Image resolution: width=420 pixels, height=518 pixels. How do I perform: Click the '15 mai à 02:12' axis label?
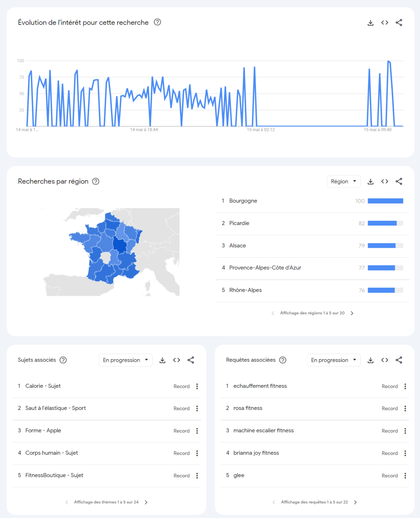(261, 130)
